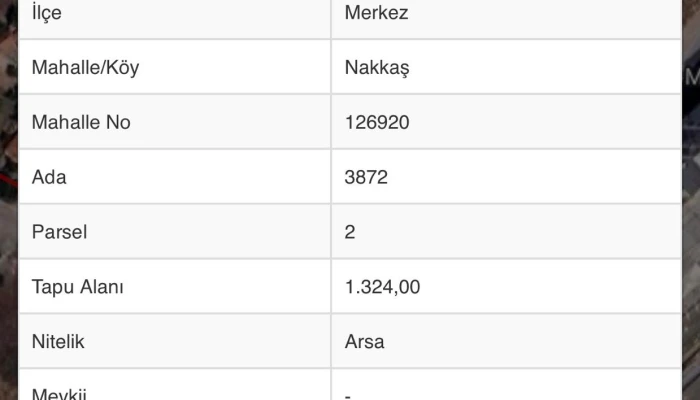Click the Parsel row label

[60, 232]
